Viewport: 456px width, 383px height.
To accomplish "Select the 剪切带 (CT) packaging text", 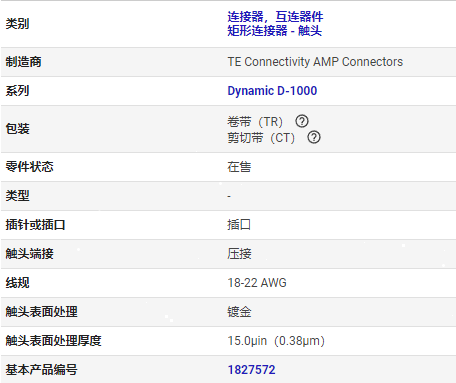I will pyautogui.click(x=261, y=138).
